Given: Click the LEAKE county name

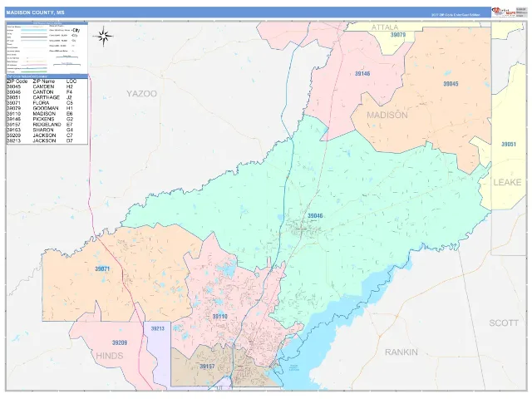Looking at the screenshot, I should (x=507, y=183).
